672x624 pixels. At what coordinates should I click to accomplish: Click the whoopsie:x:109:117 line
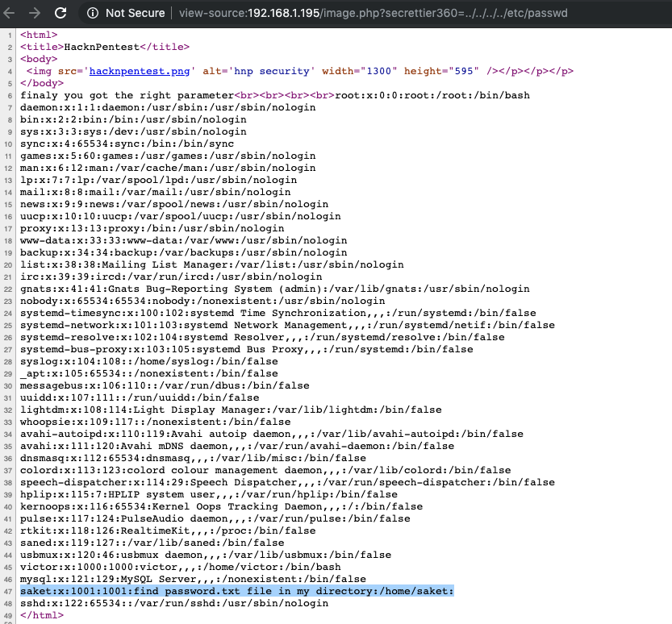155,422
